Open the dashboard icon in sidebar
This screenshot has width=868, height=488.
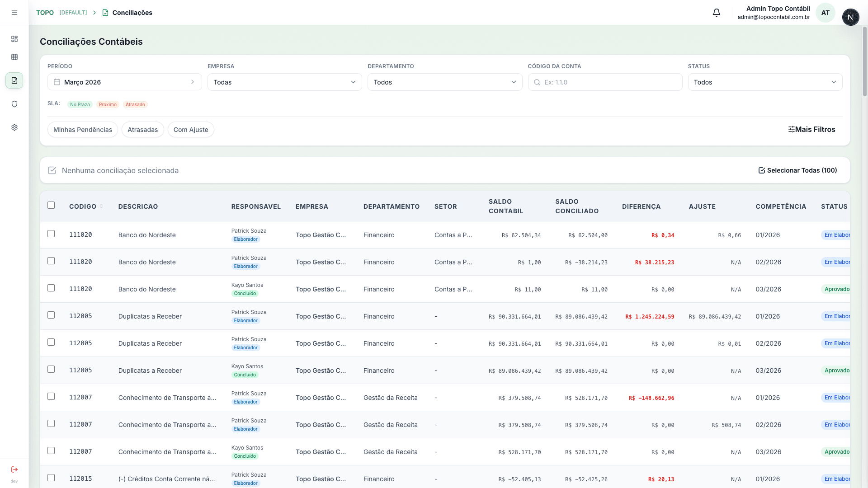tap(14, 39)
